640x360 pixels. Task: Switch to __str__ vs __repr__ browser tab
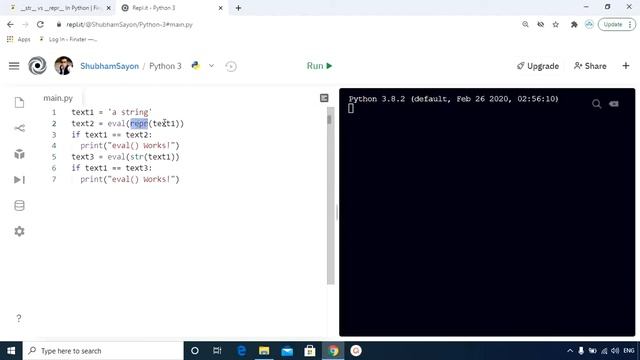tap(60, 8)
